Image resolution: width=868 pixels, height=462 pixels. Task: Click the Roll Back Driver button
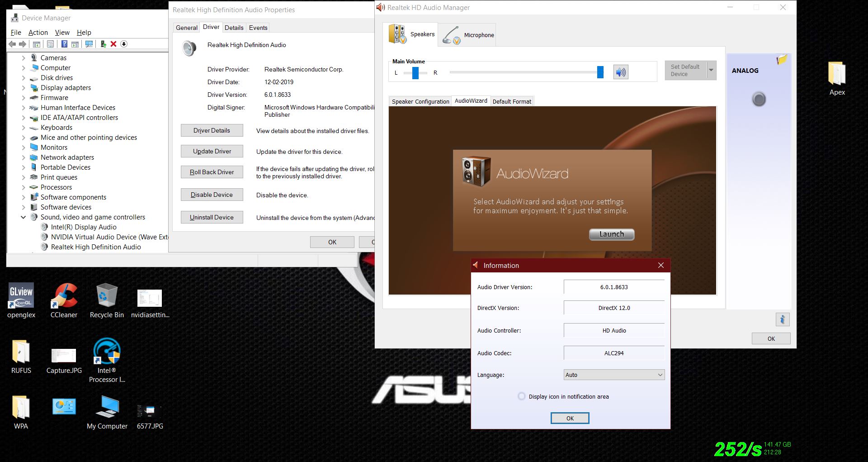(212, 172)
